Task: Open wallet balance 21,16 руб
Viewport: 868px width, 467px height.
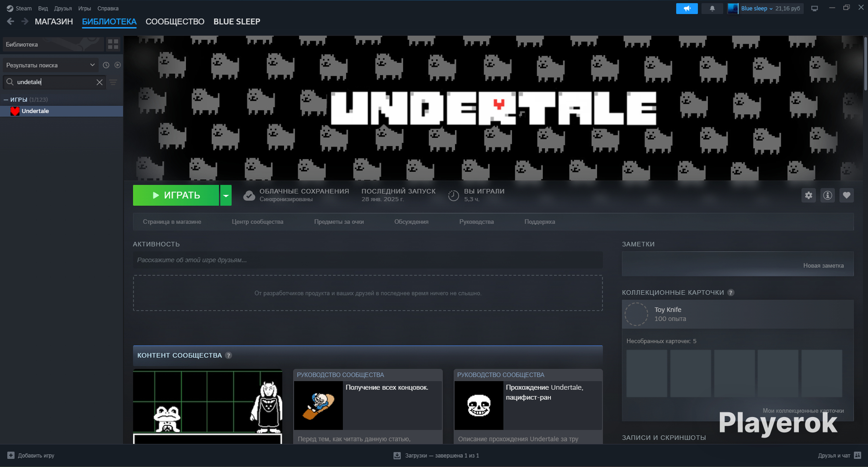Action: pos(788,8)
